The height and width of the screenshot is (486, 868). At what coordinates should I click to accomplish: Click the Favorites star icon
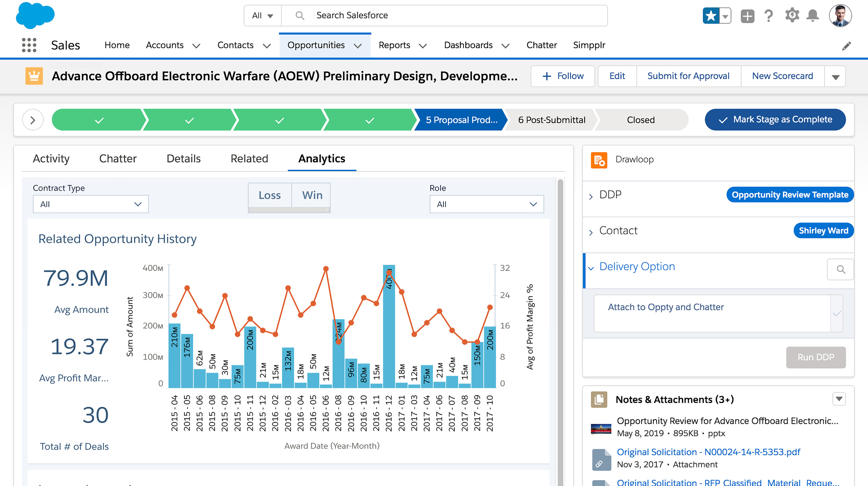click(711, 16)
